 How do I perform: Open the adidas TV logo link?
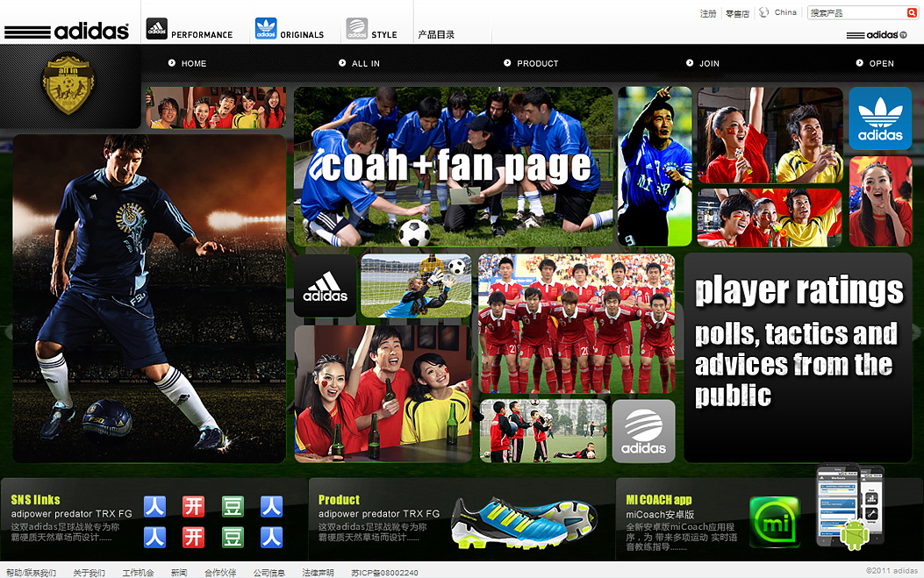pyautogui.click(x=877, y=35)
